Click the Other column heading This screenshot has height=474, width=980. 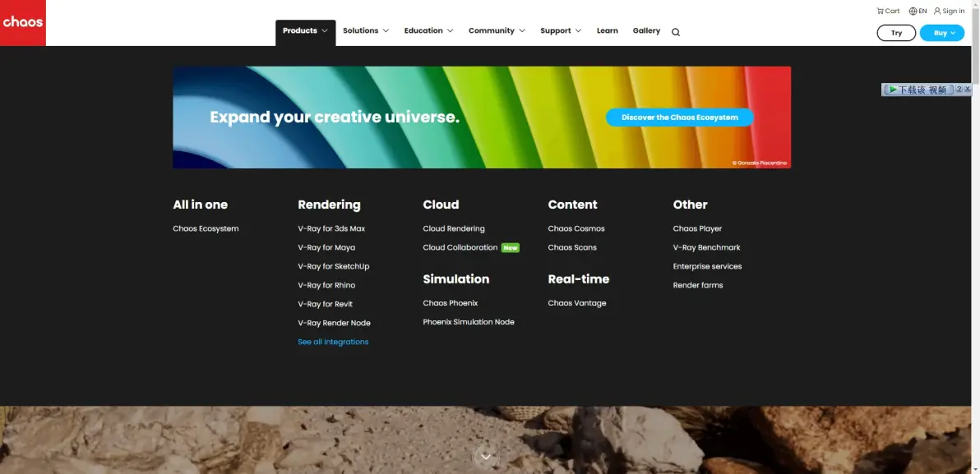pos(690,205)
